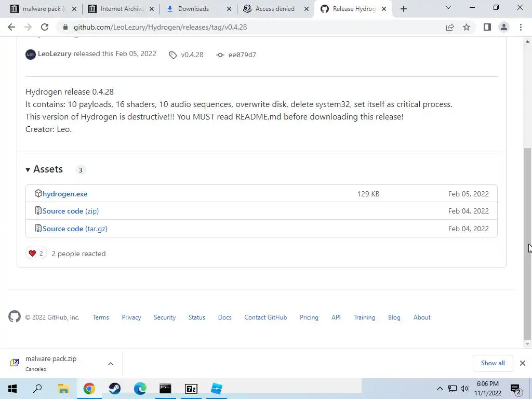Viewport: 532px width, 399px height.
Task: Go back to the previous page
Action: [11, 27]
